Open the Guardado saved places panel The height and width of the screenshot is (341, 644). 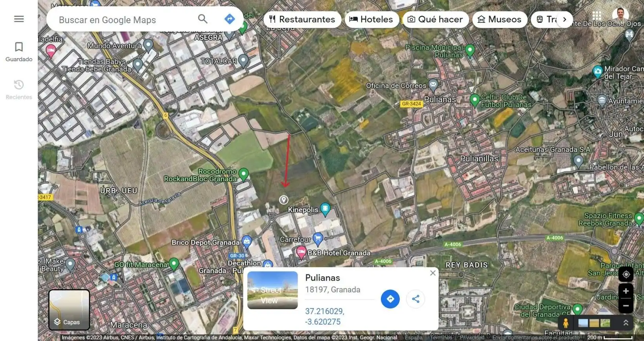pyautogui.click(x=19, y=52)
